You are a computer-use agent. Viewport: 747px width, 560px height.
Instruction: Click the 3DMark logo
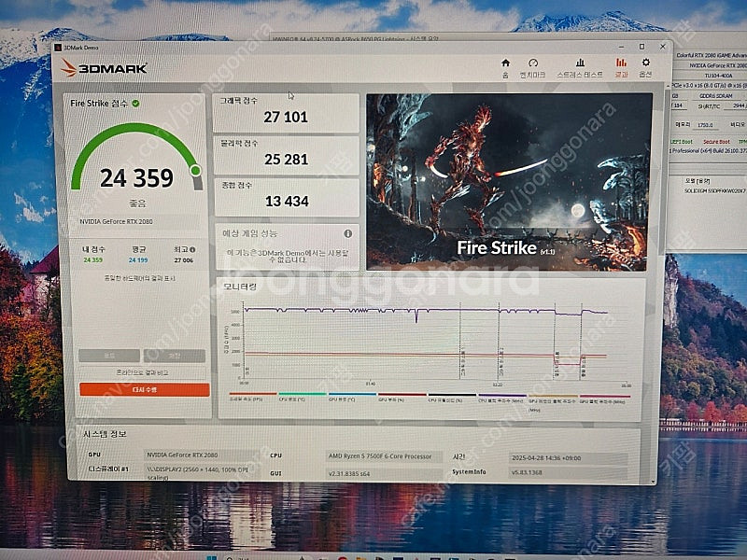pyautogui.click(x=105, y=68)
